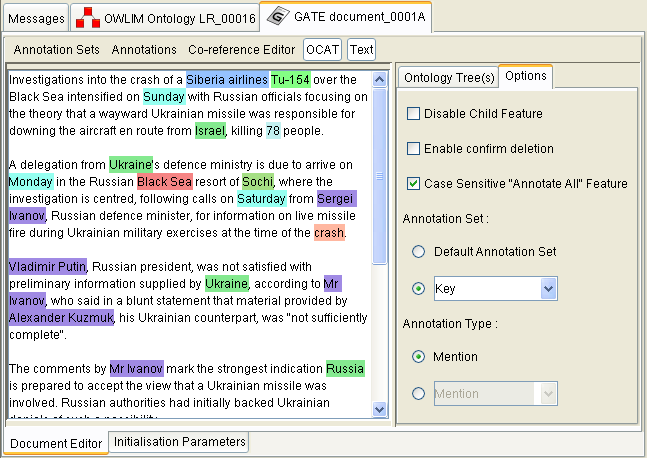Screen dimensions: 648x458
Task: Switch to Initialisation Parameters tab
Action: pos(178,442)
